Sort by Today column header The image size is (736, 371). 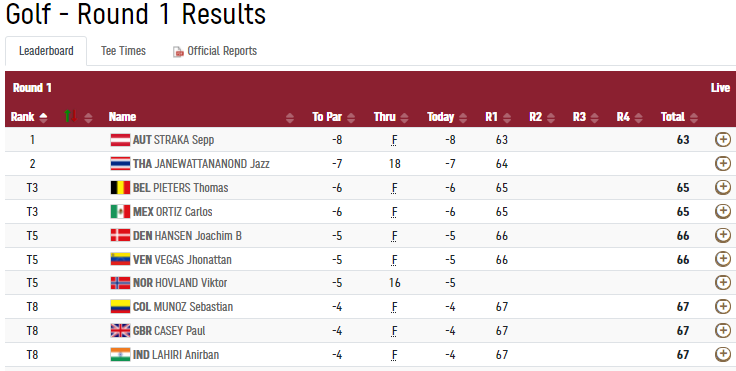tap(447, 117)
